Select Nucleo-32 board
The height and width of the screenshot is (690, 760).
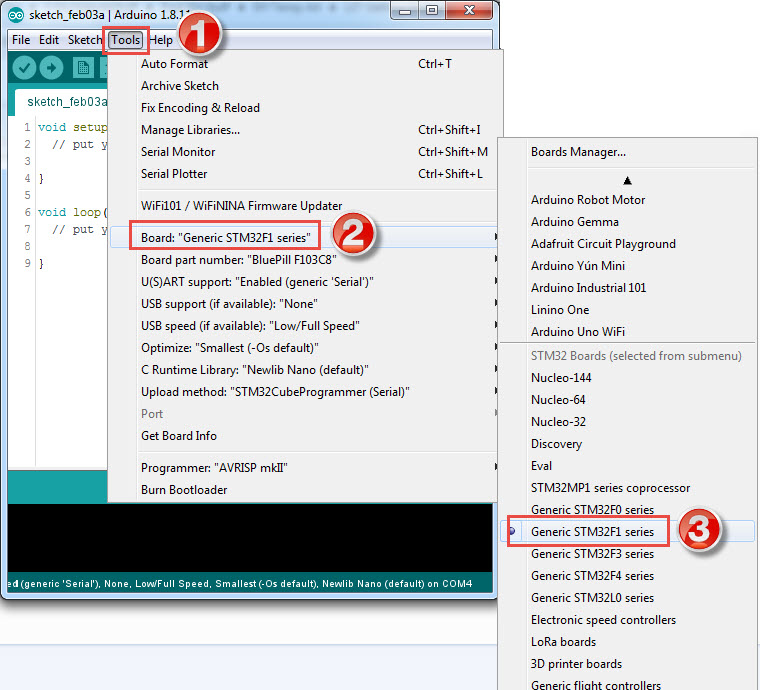point(628,422)
